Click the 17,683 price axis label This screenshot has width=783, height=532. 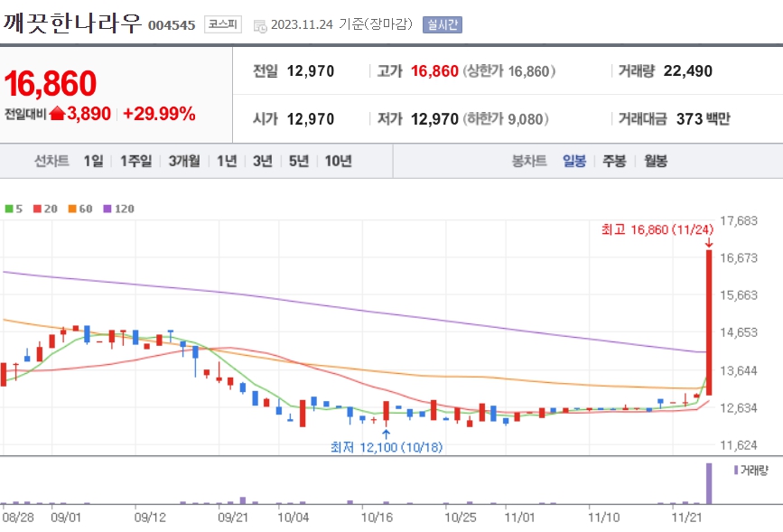click(739, 220)
